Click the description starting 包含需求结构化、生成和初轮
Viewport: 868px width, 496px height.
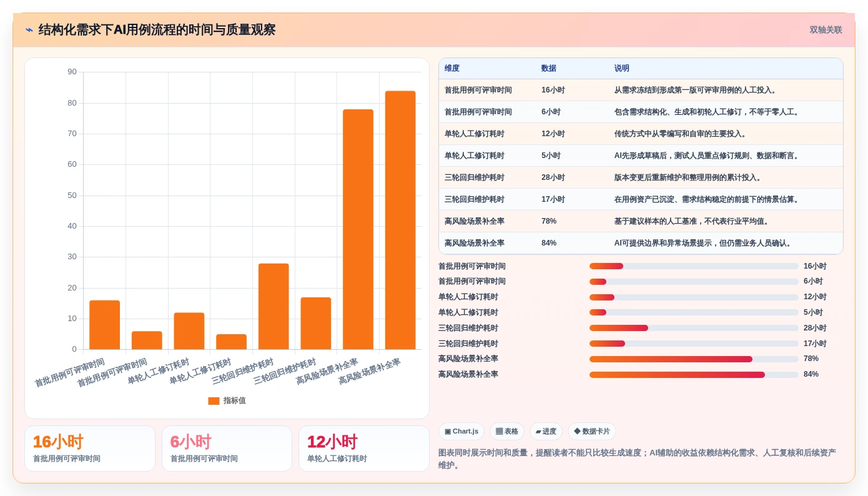click(x=708, y=112)
